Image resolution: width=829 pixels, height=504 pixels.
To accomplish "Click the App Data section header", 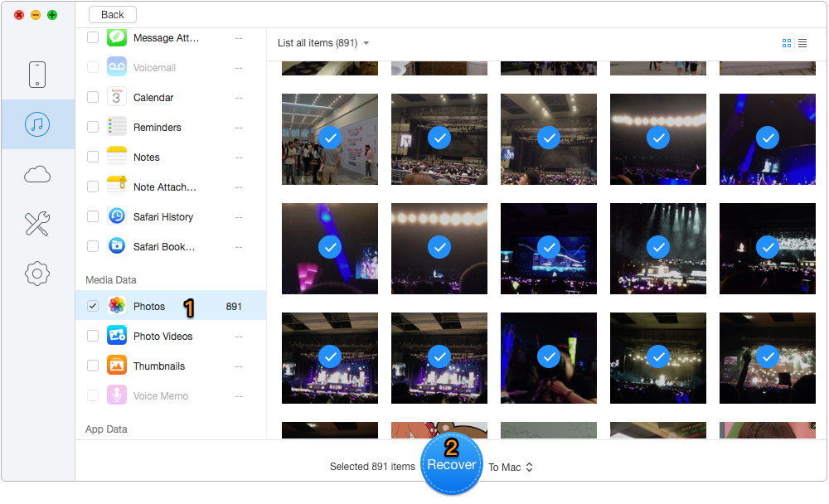I will click(x=106, y=429).
